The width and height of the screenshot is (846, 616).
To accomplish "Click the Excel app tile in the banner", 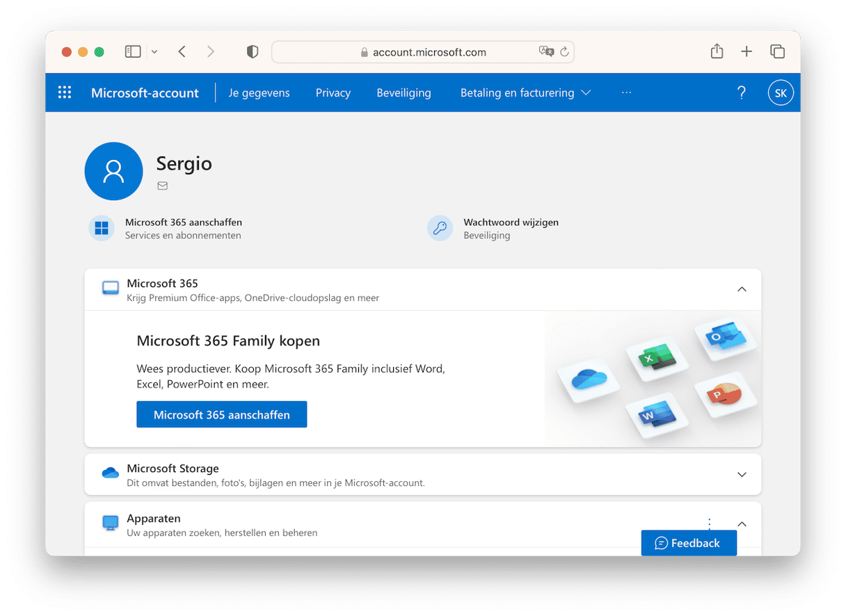I will [657, 359].
